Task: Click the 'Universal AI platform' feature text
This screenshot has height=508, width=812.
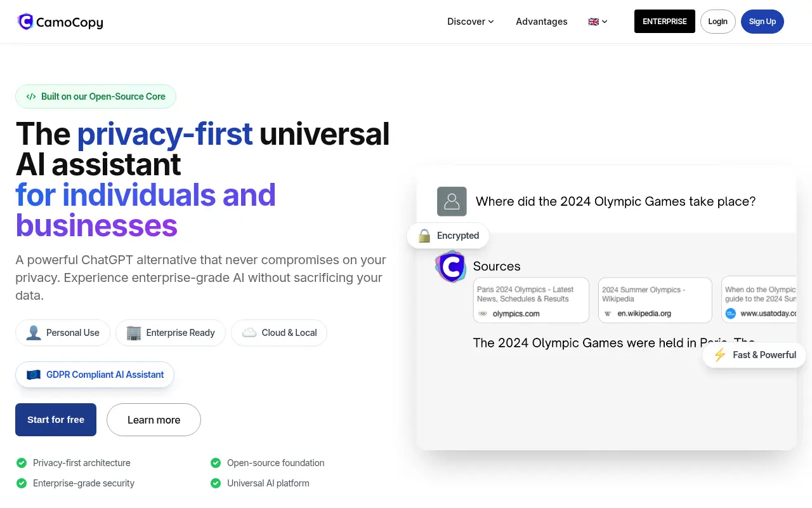Action: (x=268, y=483)
